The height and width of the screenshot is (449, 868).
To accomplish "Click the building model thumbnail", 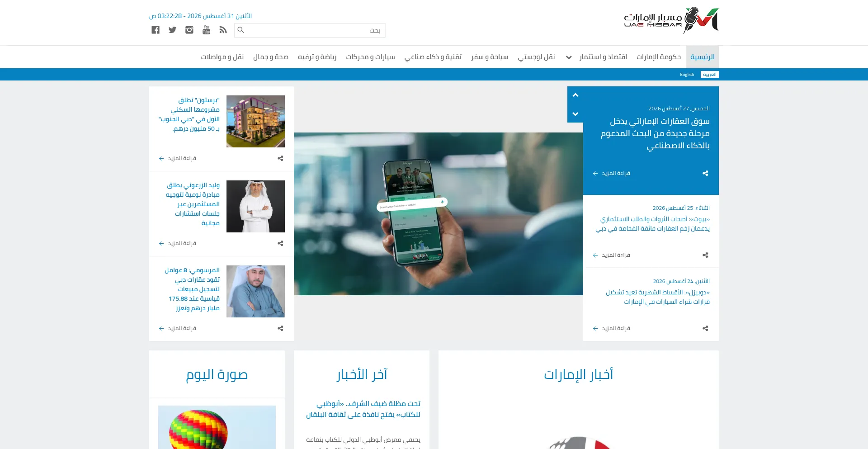I will 255,121.
